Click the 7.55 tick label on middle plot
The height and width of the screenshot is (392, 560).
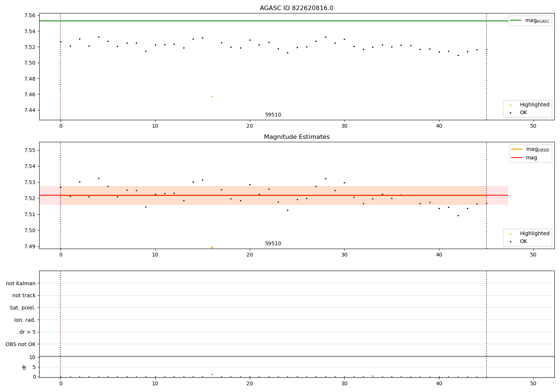29,150
